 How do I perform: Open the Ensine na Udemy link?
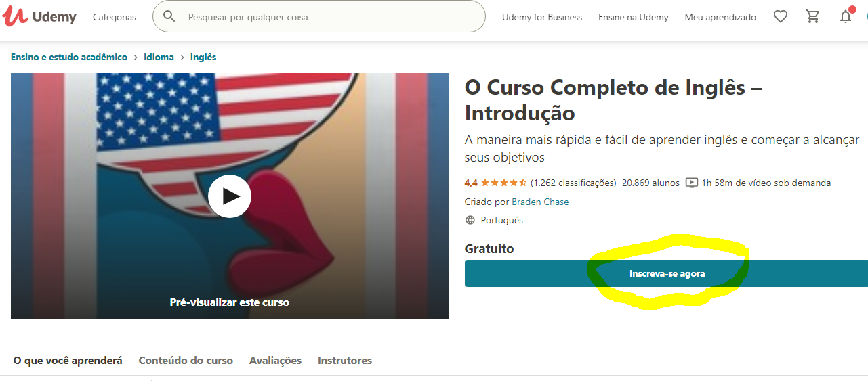(634, 17)
